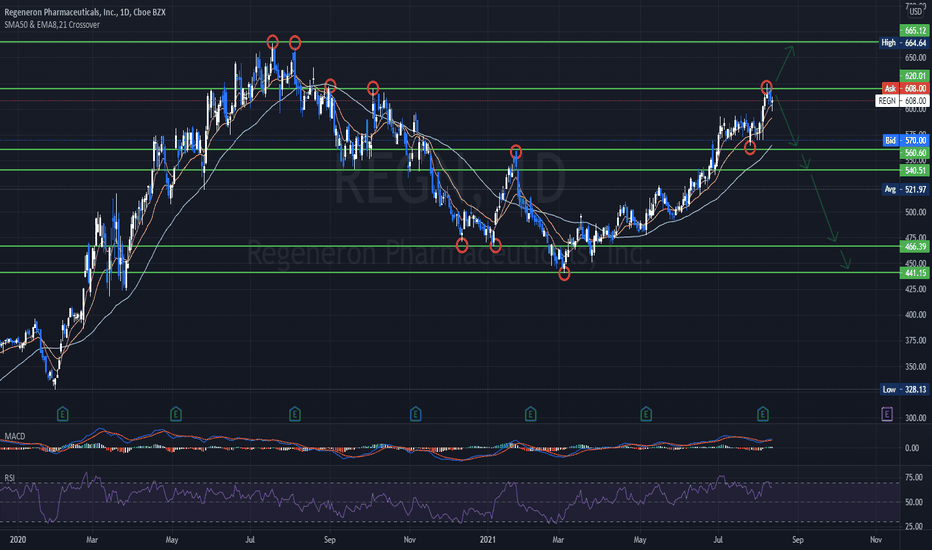The width and height of the screenshot is (932, 550).
Task: Click the RSI 25.00 axis value
Action: coord(914,526)
